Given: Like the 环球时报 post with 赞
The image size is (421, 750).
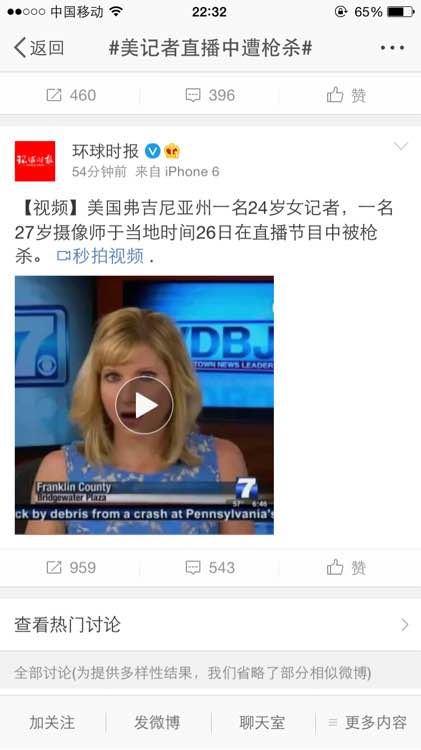Looking at the screenshot, I should pos(346,568).
